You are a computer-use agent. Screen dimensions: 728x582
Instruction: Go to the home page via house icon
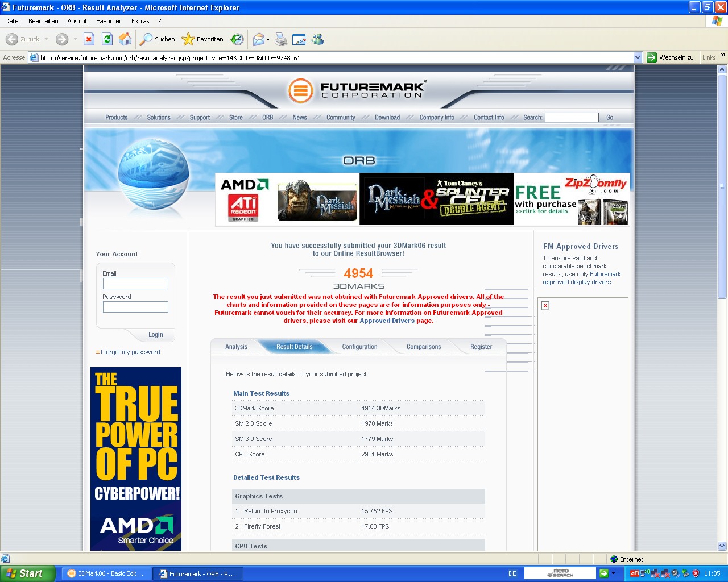click(125, 39)
